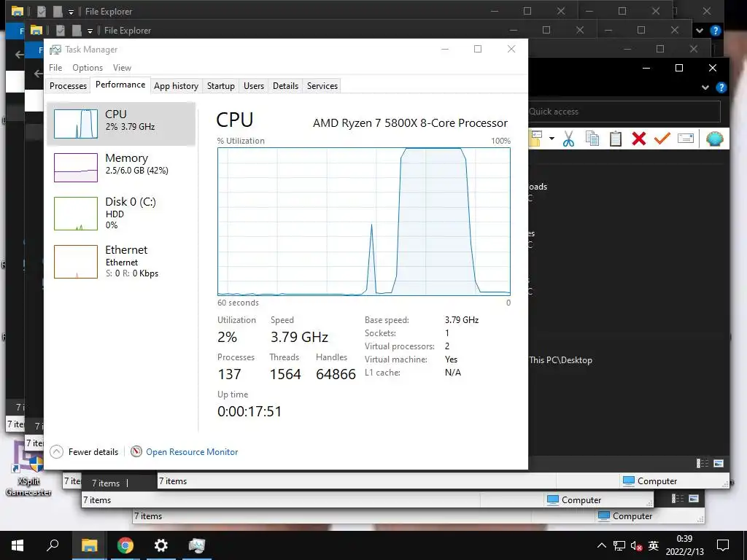The width and height of the screenshot is (747, 560).
Task: Click the Threads count 1564
Action: (285, 374)
